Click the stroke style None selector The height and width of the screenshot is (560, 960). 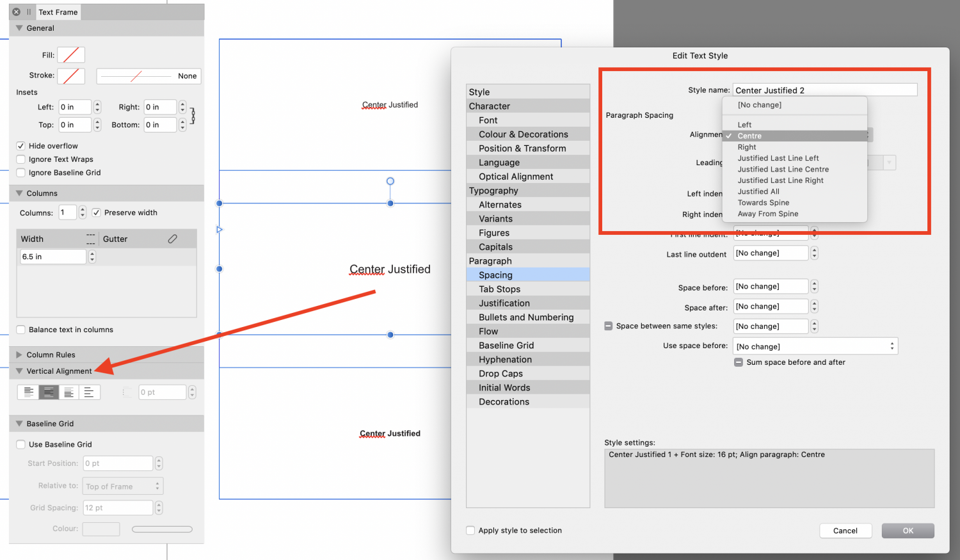coord(148,76)
